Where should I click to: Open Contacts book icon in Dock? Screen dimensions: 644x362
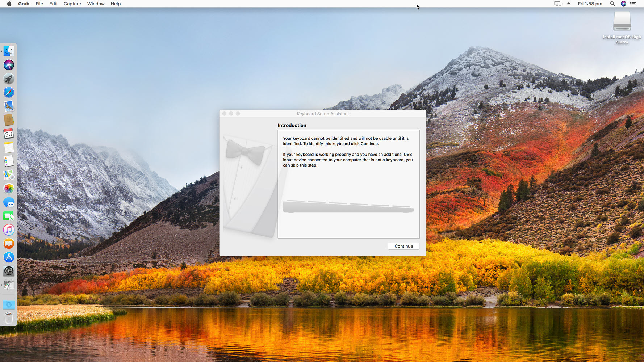[9, 120]
